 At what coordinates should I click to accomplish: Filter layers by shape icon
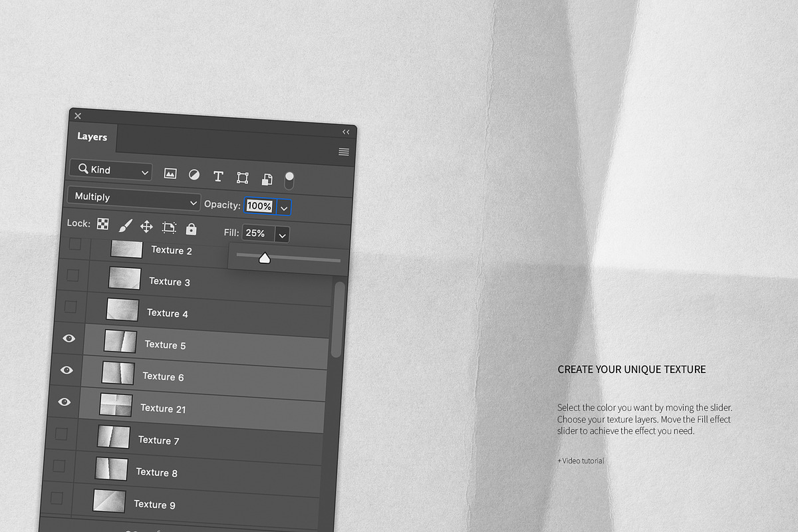tap(243, 178)
